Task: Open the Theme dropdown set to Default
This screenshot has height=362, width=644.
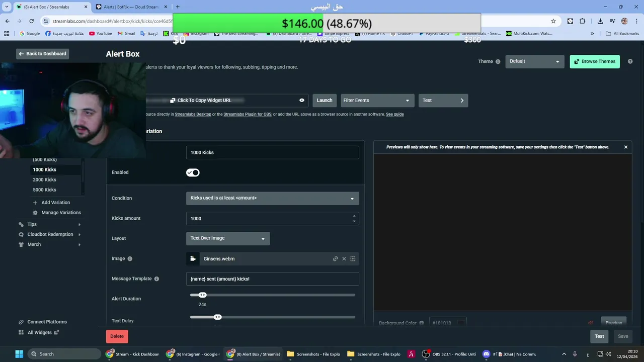Action: point(534,61)
